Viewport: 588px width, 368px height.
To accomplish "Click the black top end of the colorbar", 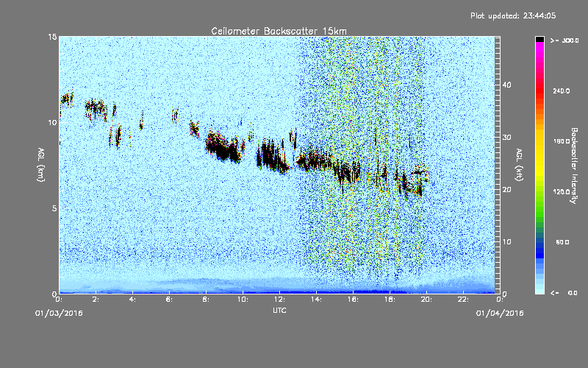I will 539,39.
